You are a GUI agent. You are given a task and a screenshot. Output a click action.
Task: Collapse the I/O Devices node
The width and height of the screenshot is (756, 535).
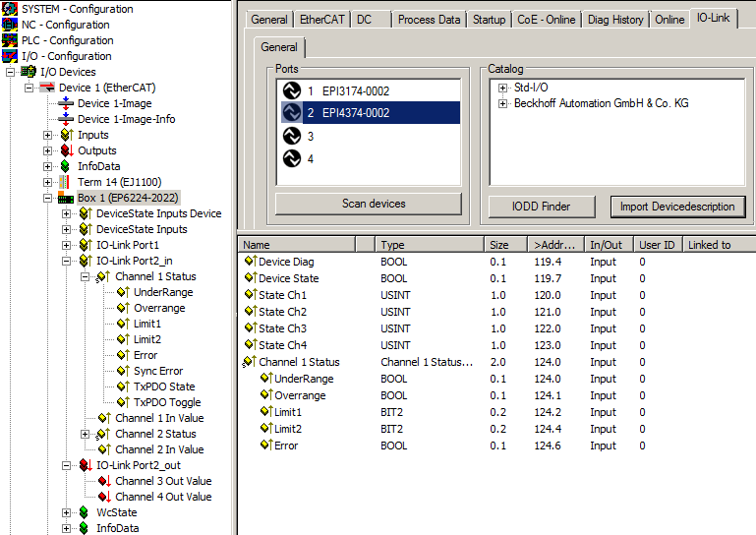(x=10, y=73)
